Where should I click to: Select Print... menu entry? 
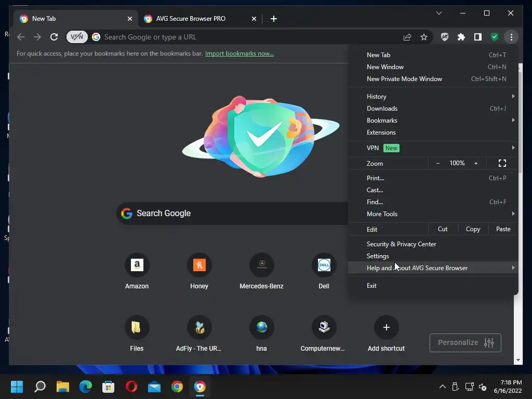coord(433,178)
